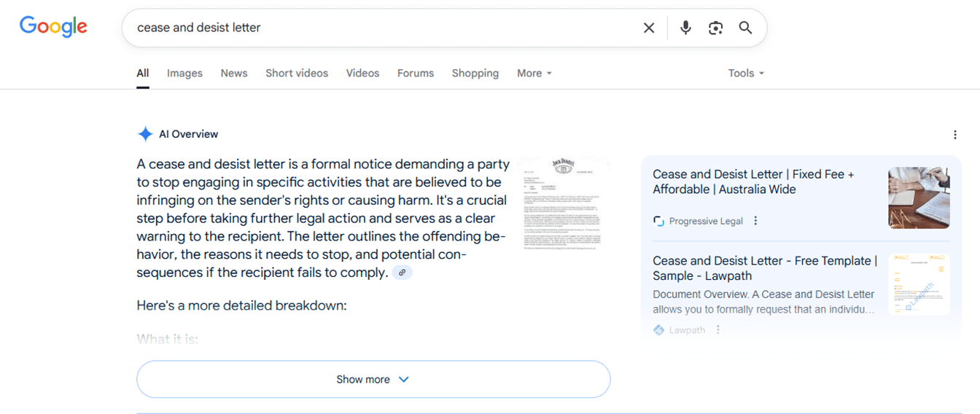
Task: Click the source link chip icon
Action: click(x=402, y=273)
